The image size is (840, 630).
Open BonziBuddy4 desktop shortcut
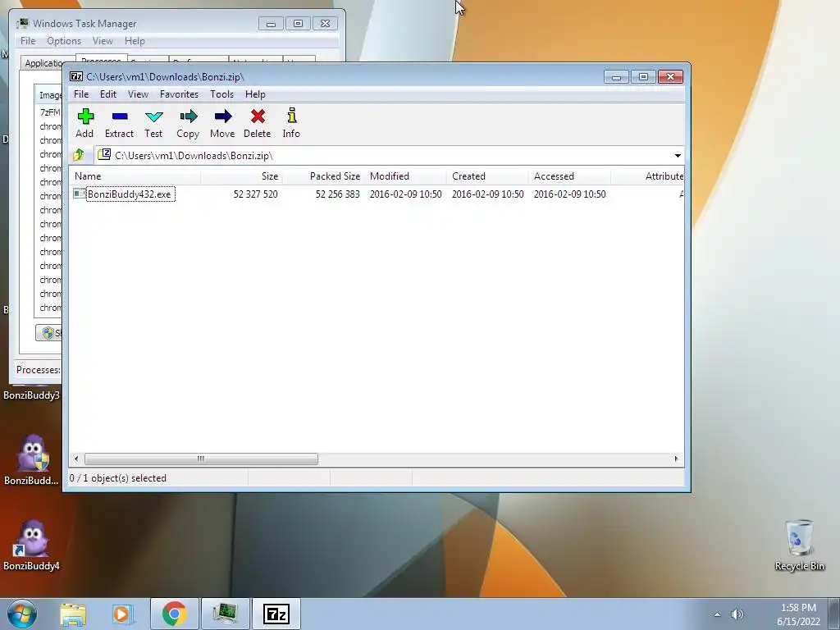[32, 545]
